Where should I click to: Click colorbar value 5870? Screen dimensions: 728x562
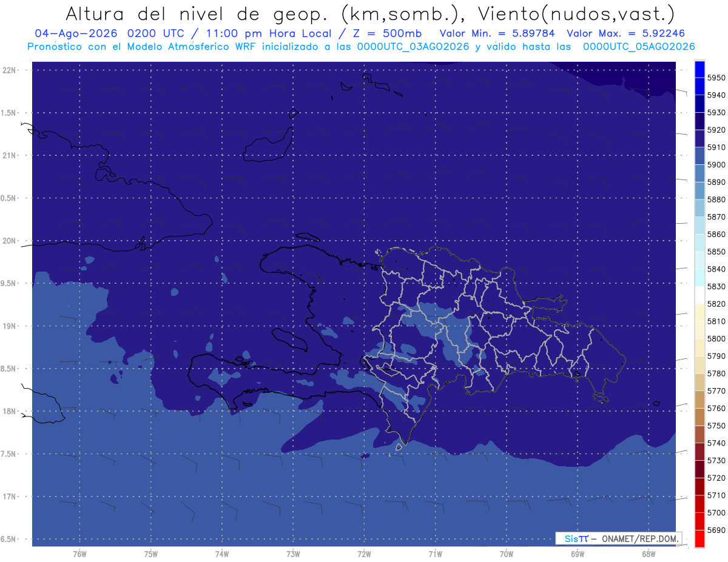coord(716,216)
